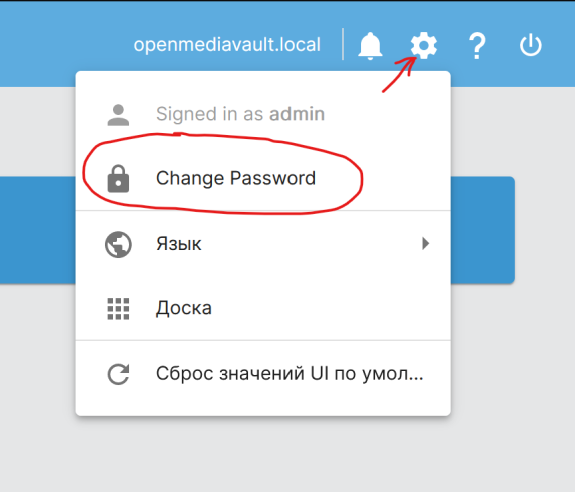
Task: Click the openmediavault.local hostname text
Action: 227,45
